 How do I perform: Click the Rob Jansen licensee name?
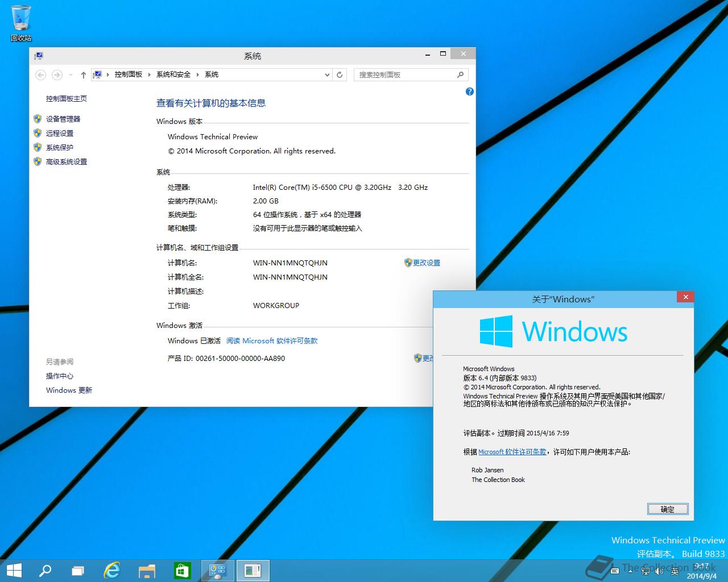pos(487,470)
